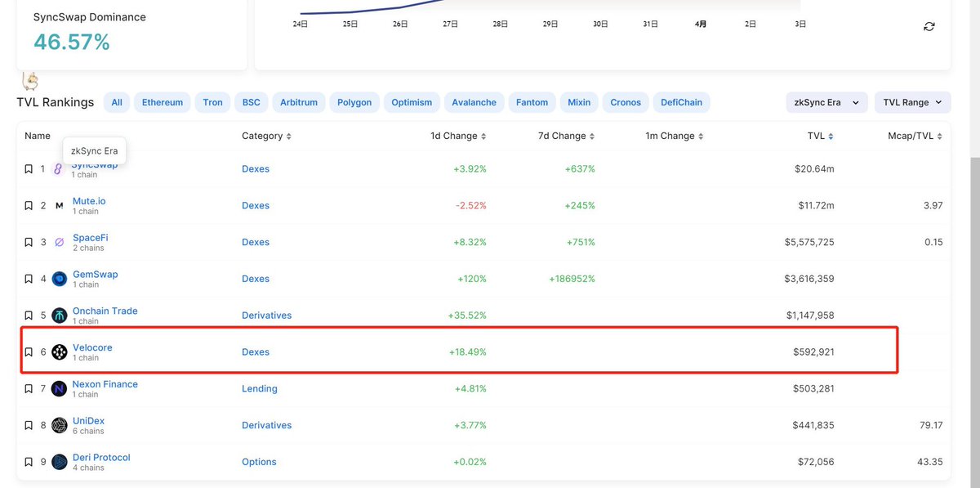The height and width of the screenshot is (488, 980).
Task: Click the GemSwap protocol logo
Action: tap(59, 279)
